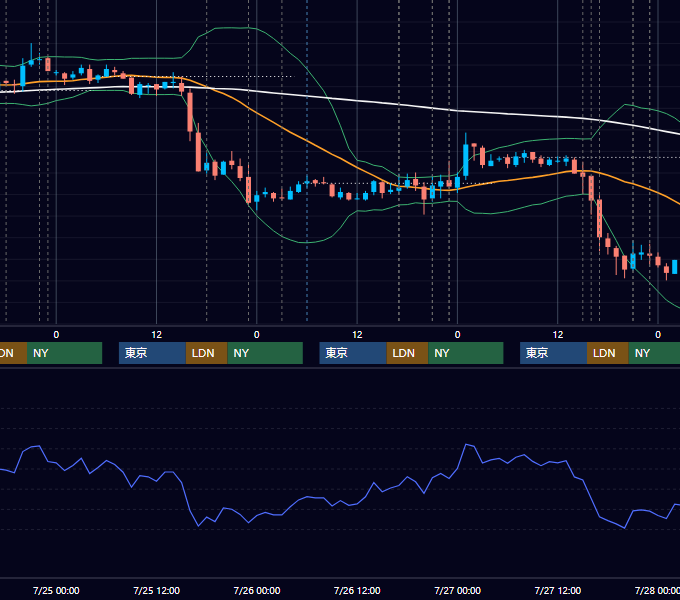The height and width of the screenshot is (600, 680).
Task: Click the 7/27 00:00 time axis label
Action: pyautogui.click(x=458, y=590)
